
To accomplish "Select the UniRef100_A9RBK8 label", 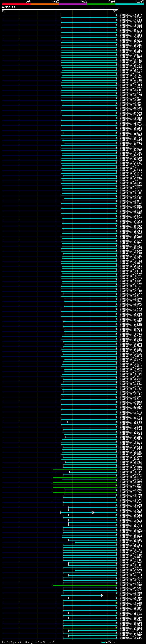I will (131, 537).
